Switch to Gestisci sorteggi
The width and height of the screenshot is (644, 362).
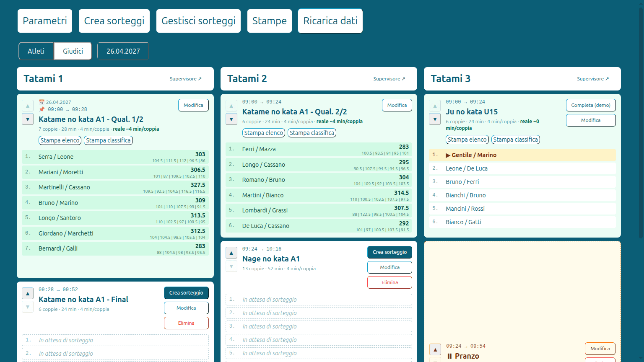pyautogui.click(x=198, y=21)
